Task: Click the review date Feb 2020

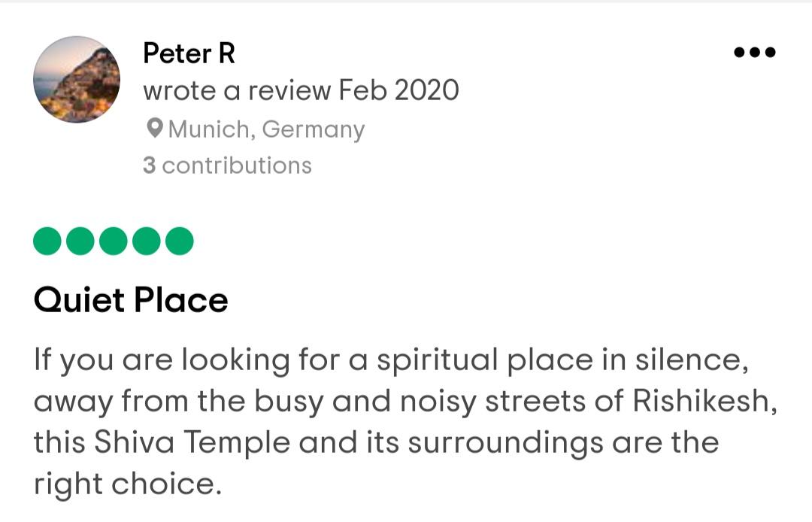Action: (x=398, y=90)
